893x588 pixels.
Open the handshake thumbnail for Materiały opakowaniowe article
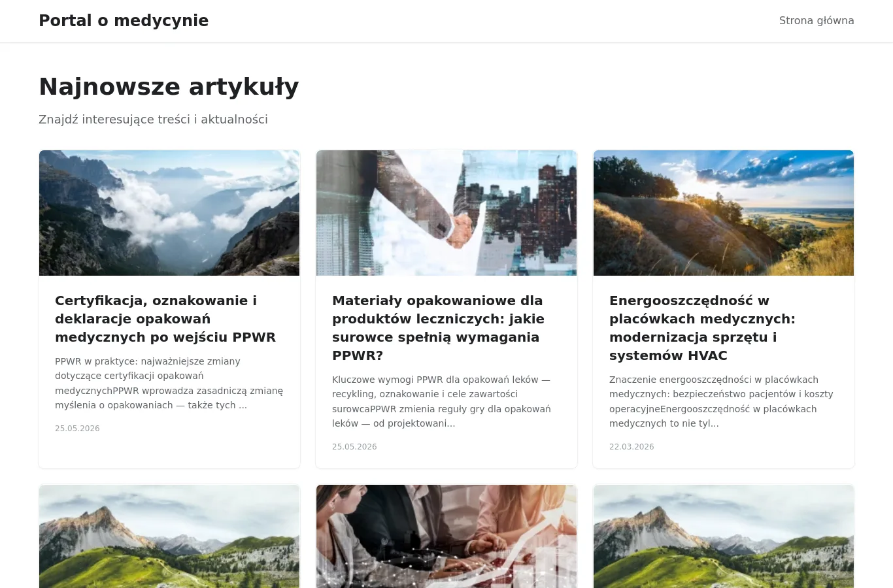tap(446, 213)
